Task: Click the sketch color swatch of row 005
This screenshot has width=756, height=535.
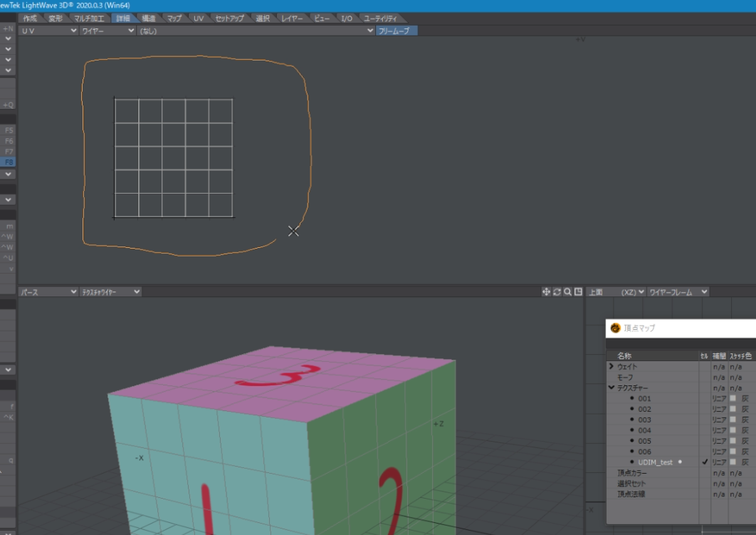Action: 733,441
